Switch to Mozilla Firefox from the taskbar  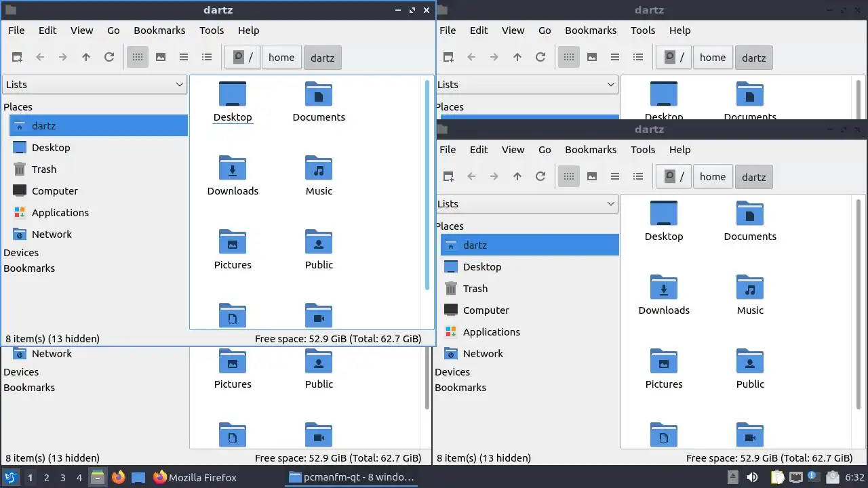pyautogui.click(x=195, y=477)
